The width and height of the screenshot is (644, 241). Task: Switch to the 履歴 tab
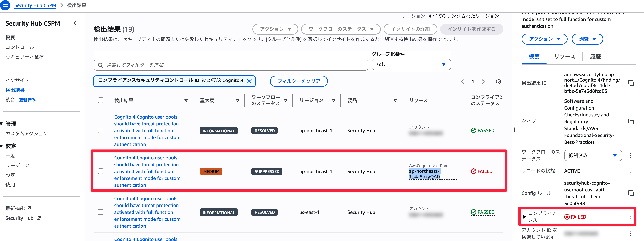[x=595, y=57]
